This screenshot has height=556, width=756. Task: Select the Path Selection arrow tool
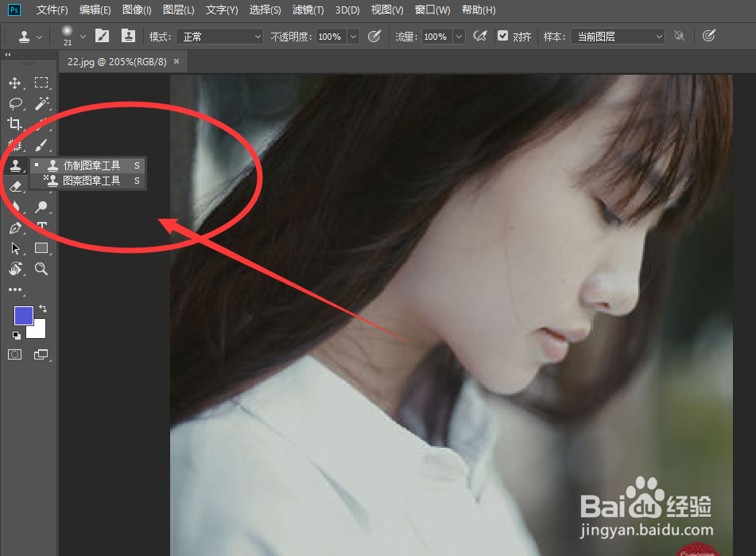coord(15,248)
